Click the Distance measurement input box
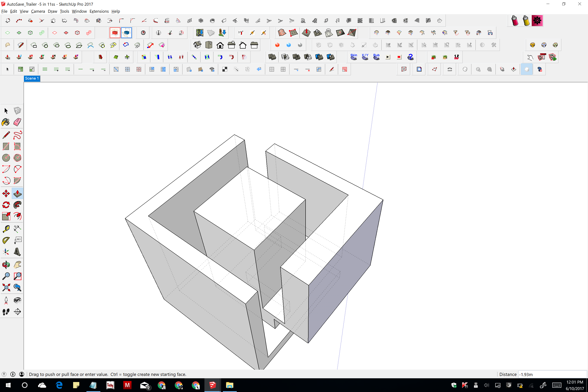Image resolution: width=588 pixels, height=392 pixels. [552, 374]
